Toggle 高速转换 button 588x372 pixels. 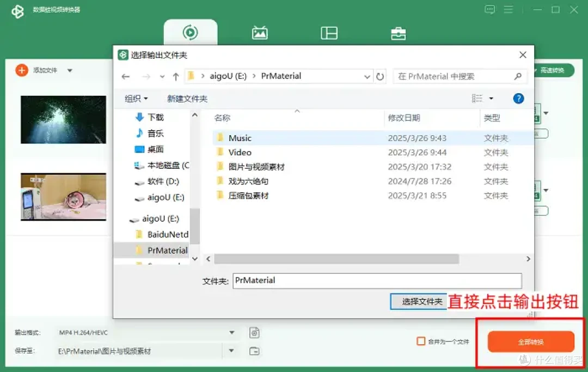point(554,70)
